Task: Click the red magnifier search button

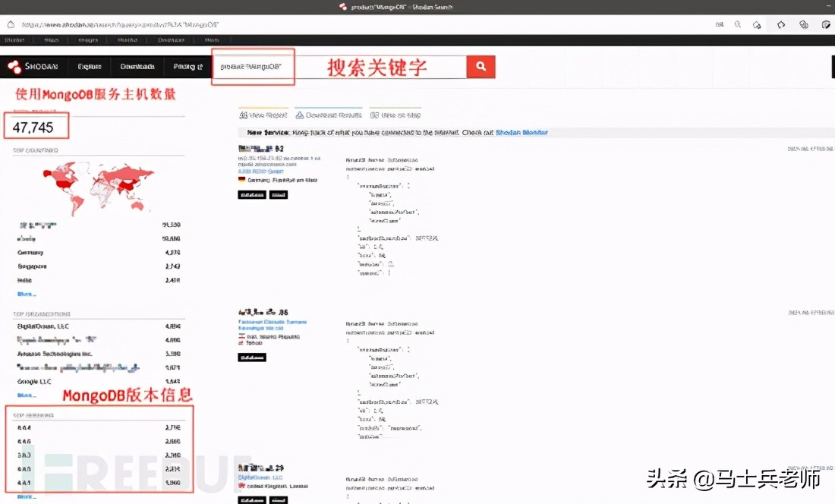Action: click(x=481, y=66)
